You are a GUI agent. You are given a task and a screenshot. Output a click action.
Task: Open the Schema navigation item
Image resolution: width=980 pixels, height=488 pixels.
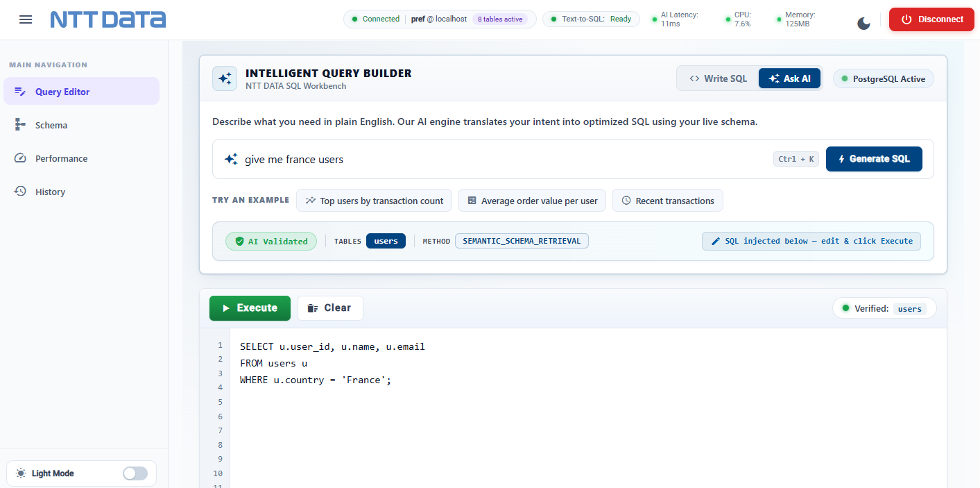pos(81,125)
